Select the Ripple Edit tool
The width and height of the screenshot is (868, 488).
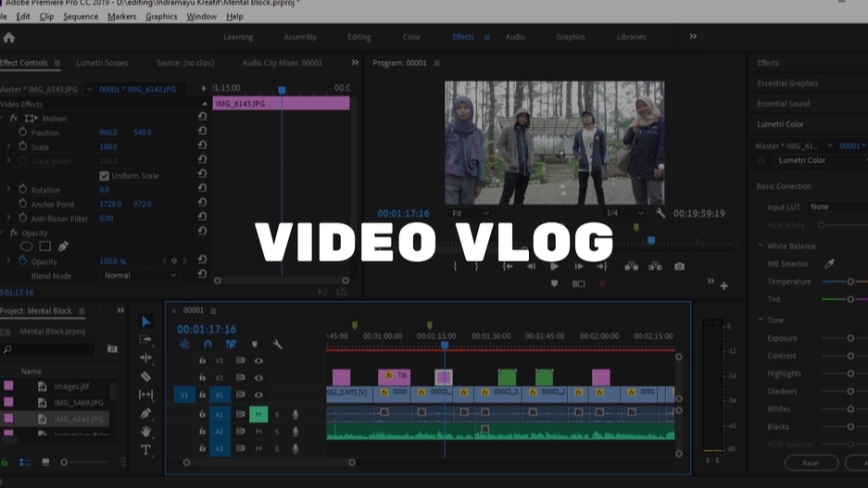[x=145, y=358]
